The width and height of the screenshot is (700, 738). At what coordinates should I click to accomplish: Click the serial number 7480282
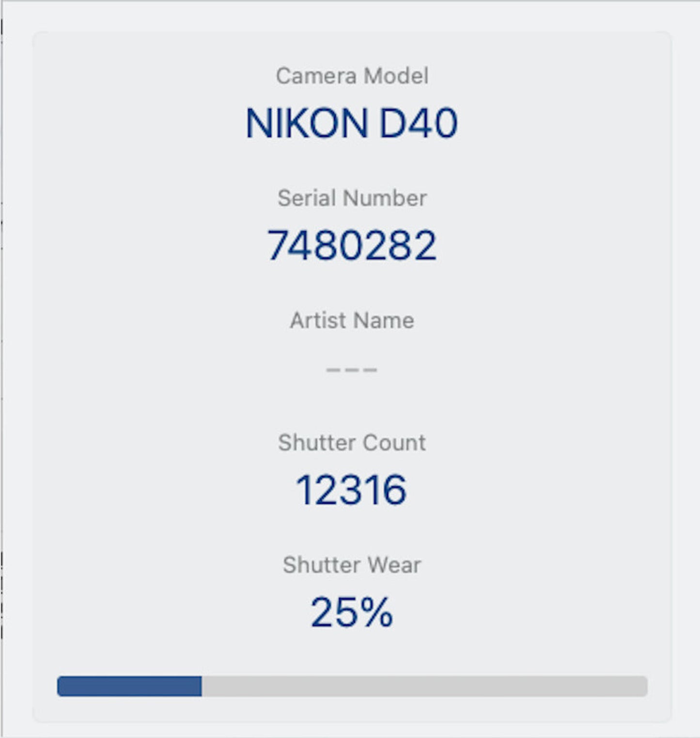[352, 246]
